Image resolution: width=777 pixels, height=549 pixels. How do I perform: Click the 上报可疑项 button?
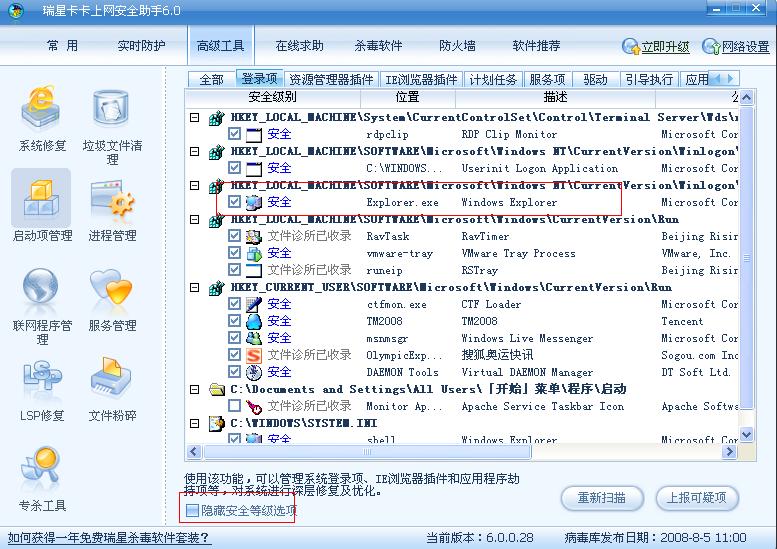pos(697,497)
